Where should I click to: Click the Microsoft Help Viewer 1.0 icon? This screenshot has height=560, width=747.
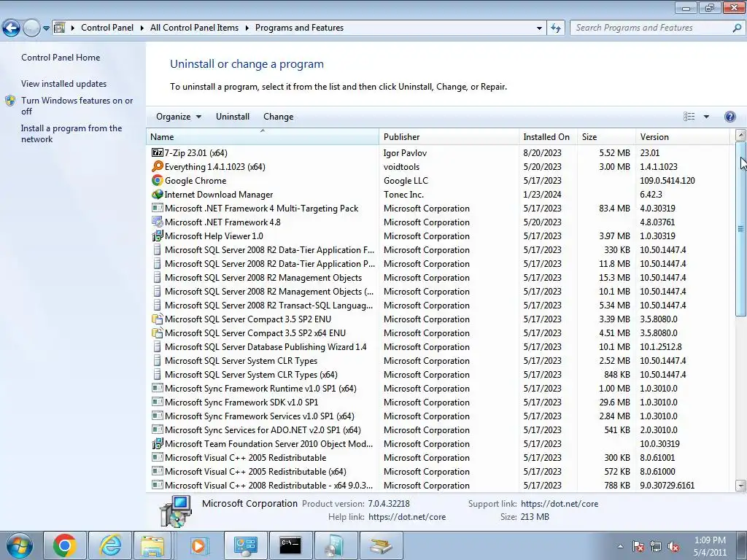click(x=158, y=236)
